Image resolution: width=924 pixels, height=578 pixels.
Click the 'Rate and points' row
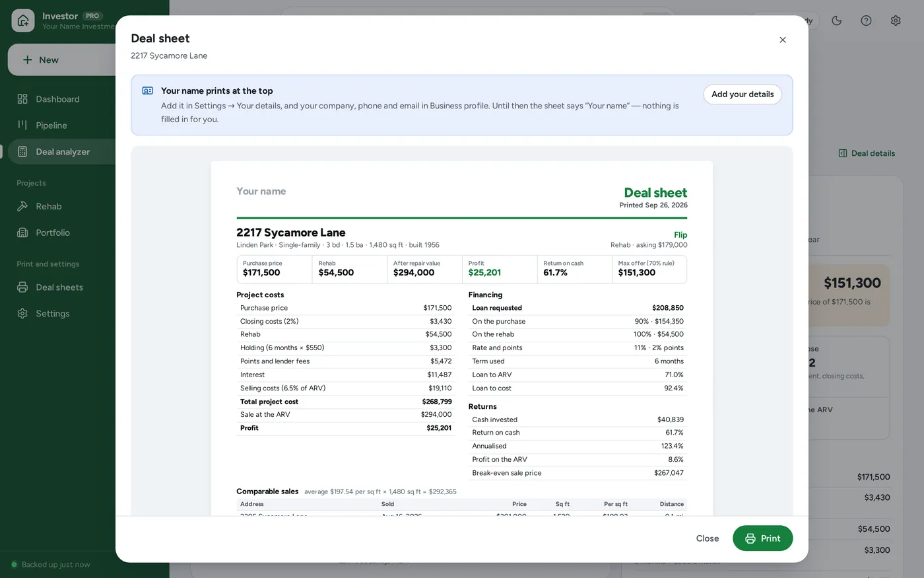577,348
